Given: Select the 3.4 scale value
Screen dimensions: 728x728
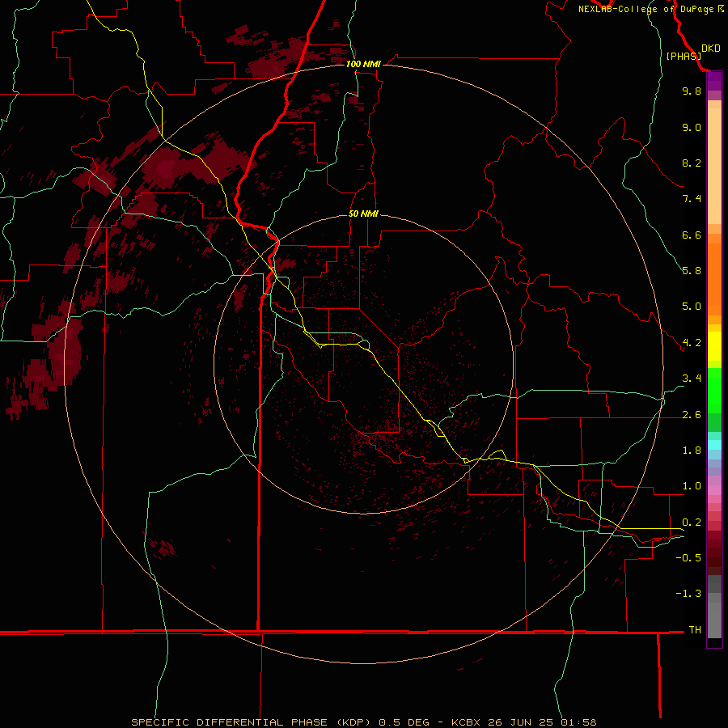Looking at the screenshot, I should click(692, 379).
